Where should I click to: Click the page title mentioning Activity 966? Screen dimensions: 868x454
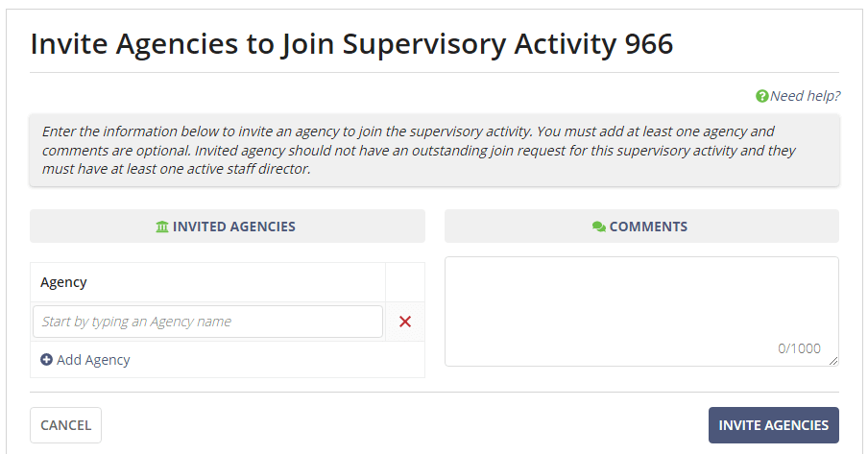click(x=351, y=44)
